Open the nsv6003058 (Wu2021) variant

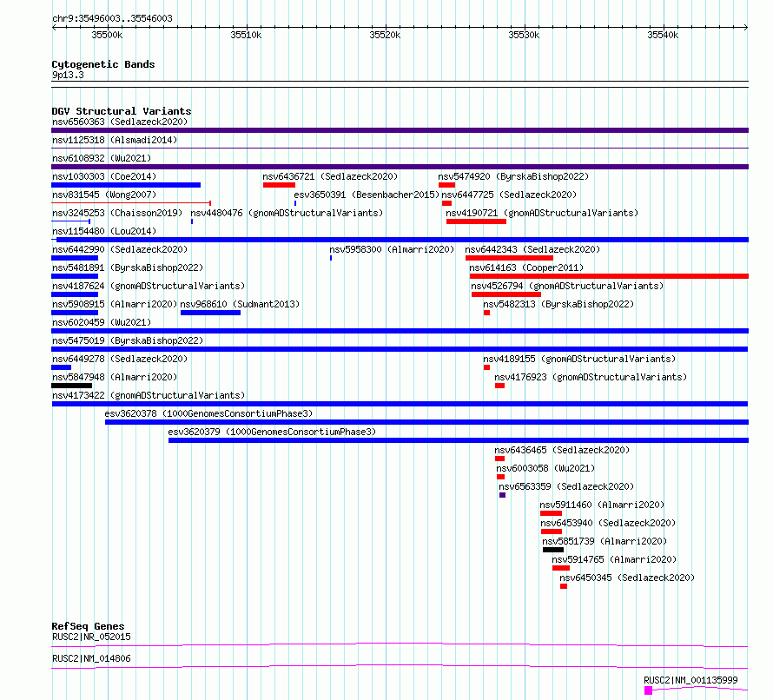(x=545, y=468)
